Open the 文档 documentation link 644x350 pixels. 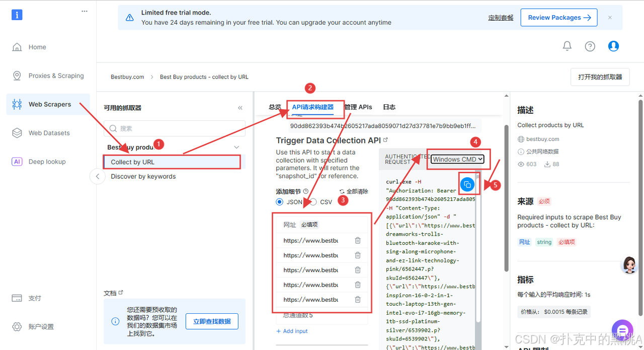point(113,293)
